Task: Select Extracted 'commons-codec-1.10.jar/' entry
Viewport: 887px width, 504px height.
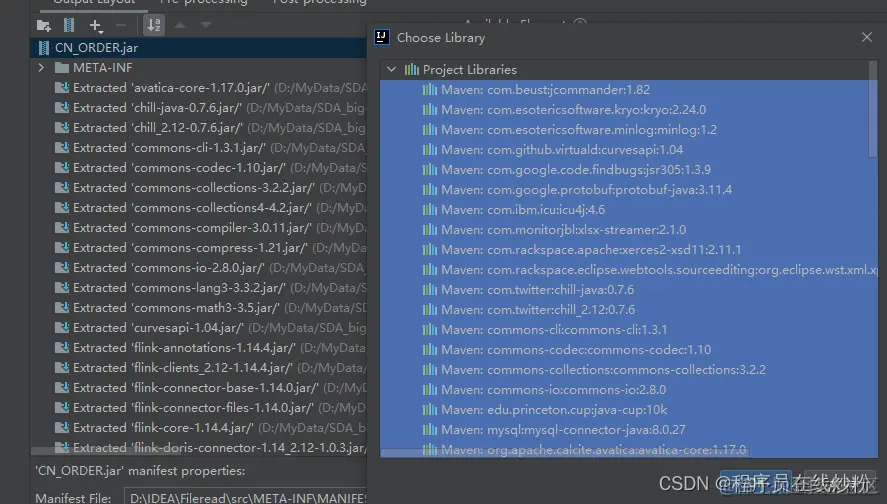Action: (x=210, y=168)
